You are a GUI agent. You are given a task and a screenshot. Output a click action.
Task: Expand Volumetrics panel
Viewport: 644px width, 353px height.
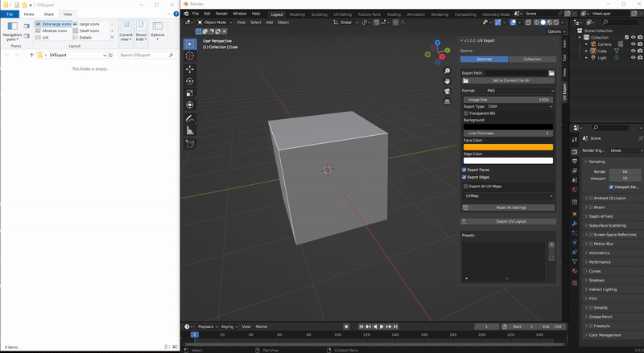[x=599, y=252]
